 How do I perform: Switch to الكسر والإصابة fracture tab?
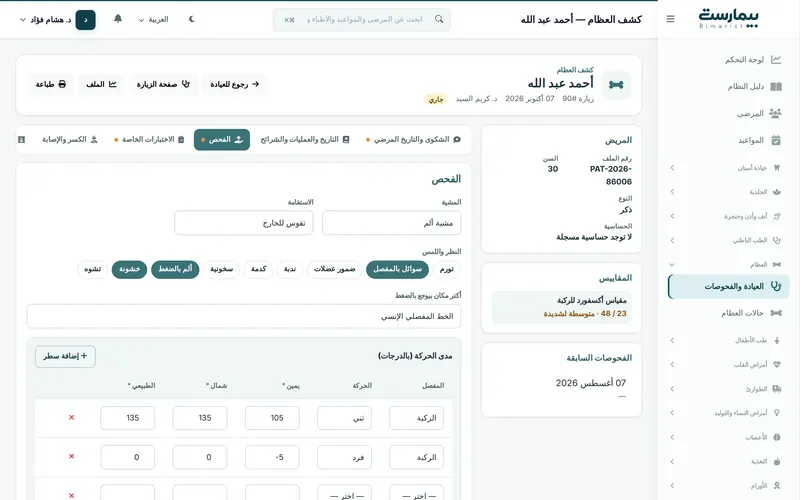coord(69,139)
